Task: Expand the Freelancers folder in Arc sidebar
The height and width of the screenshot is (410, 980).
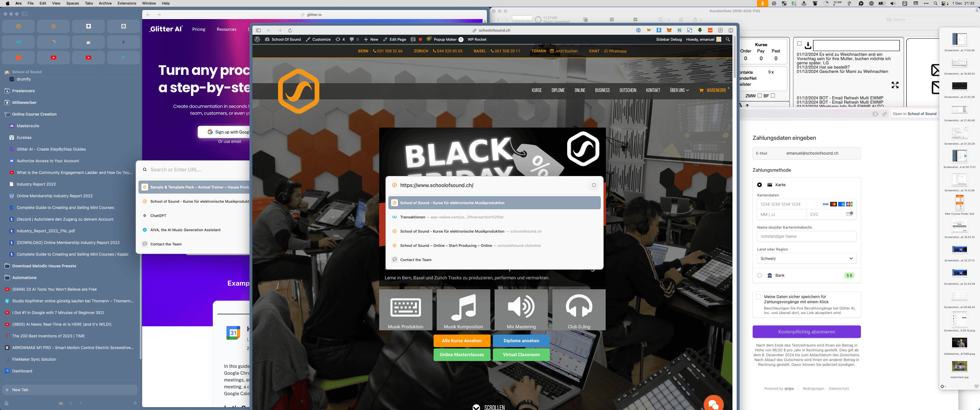Action: pos(23,91)
